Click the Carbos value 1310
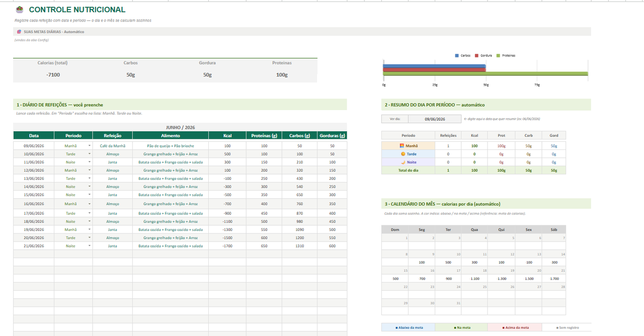 [x=300, y=246]
